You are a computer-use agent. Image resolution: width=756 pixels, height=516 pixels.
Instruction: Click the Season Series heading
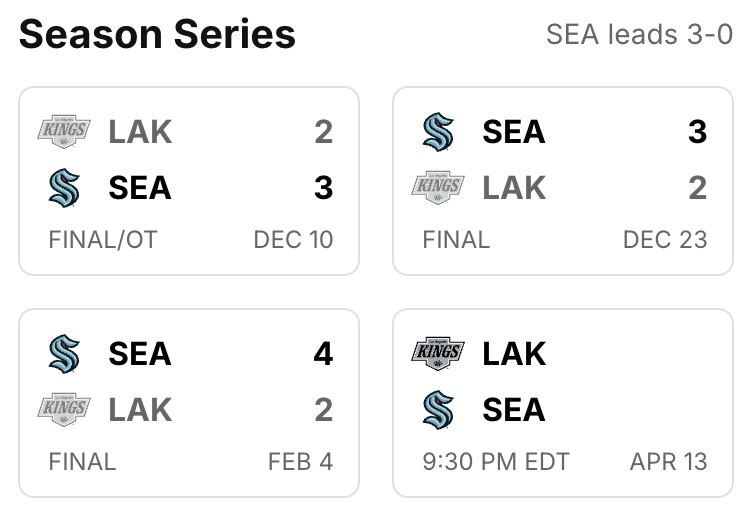click(157, 35)
